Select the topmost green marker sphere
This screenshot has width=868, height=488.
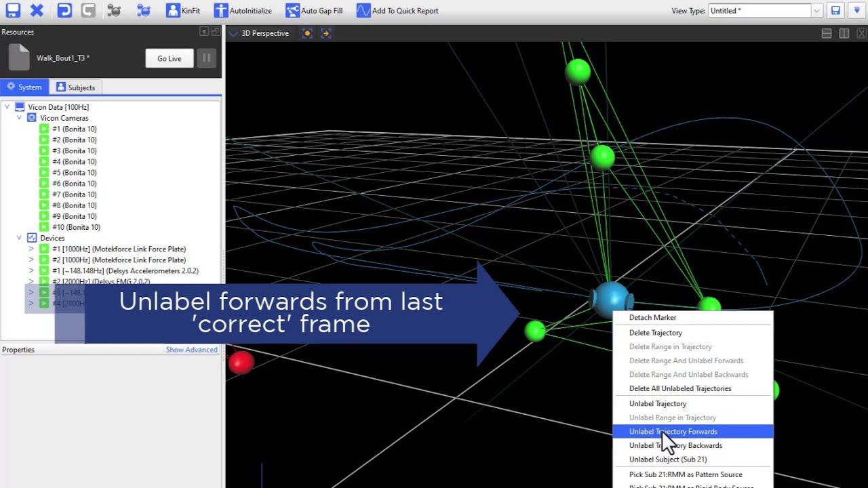(x=578, y=70)
